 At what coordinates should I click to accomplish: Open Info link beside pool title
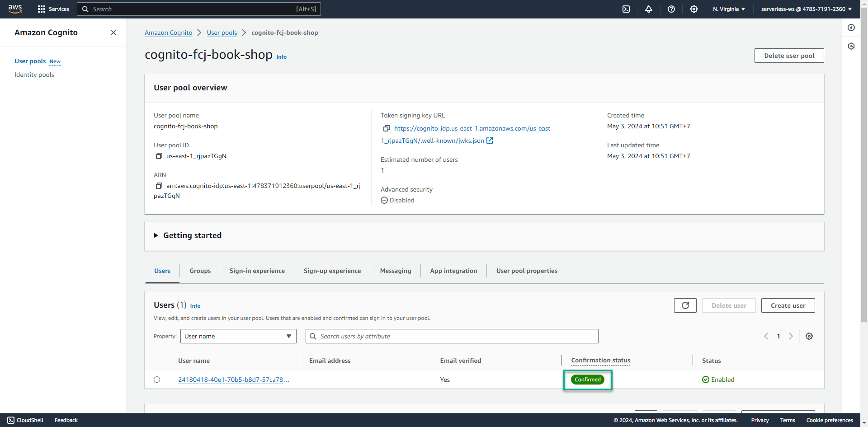281,57
